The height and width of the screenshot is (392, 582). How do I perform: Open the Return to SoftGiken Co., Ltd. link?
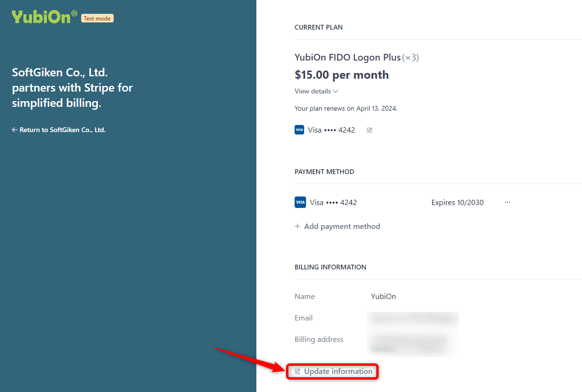tap(62, 130)
